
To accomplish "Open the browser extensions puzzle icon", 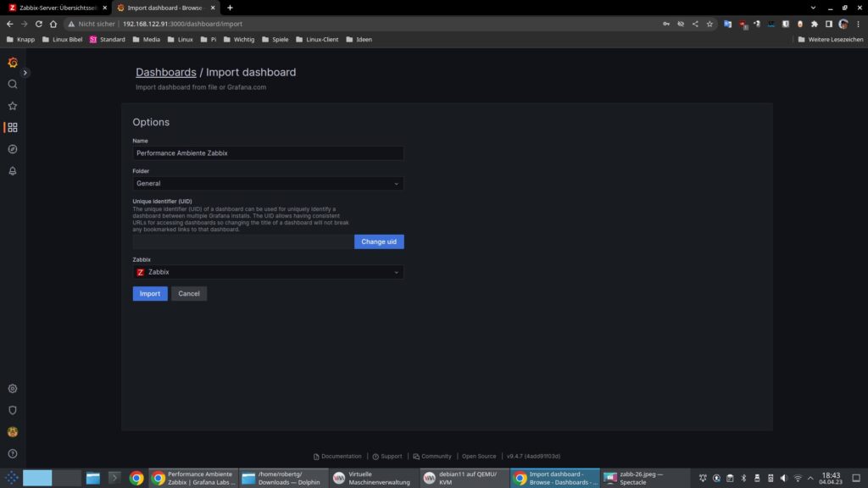I will tap(815, 24).
